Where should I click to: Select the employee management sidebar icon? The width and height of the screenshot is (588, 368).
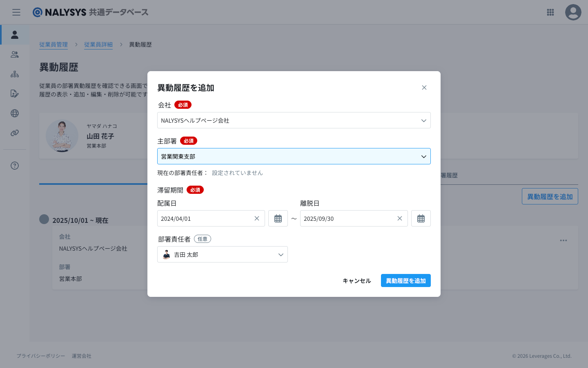(15, 35)
